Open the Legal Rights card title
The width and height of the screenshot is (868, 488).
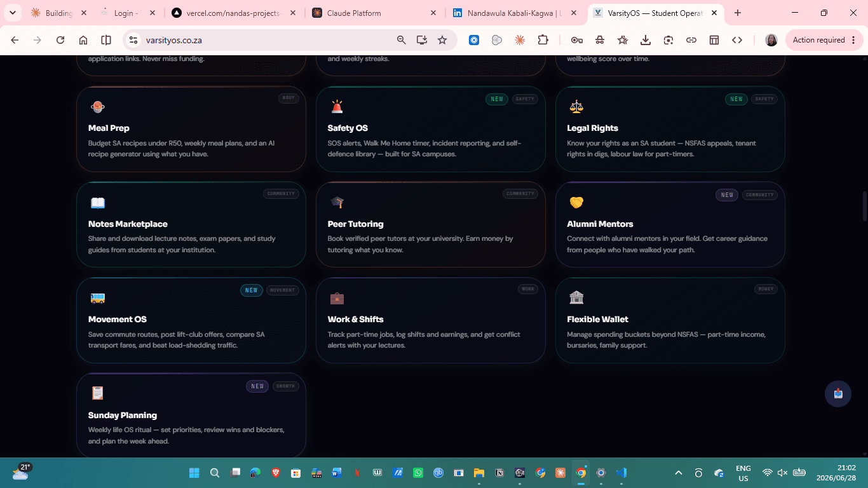click(592, 128)
